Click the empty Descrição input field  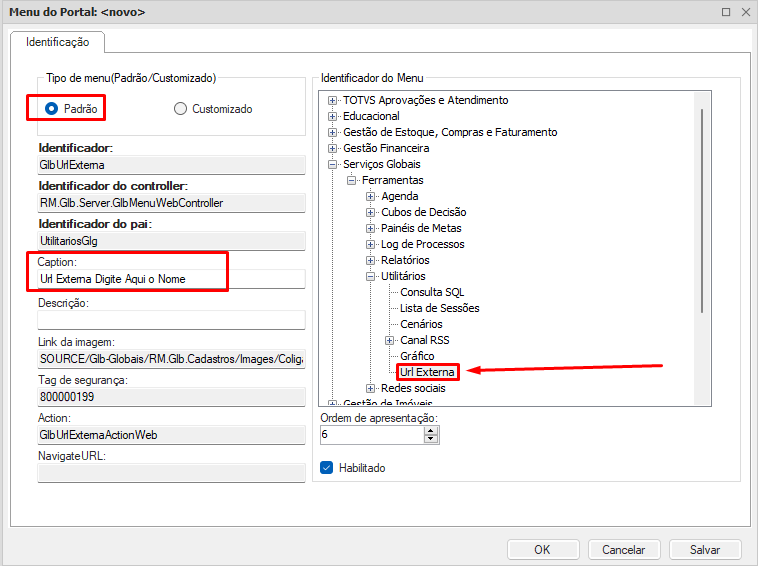click(x=171, y=320)
